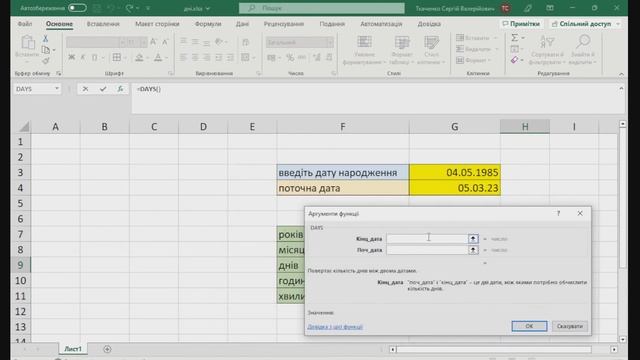Viewport: 640px width, 360px height.
Task: Switch to the Дані tab
Action: click(242, 24)
